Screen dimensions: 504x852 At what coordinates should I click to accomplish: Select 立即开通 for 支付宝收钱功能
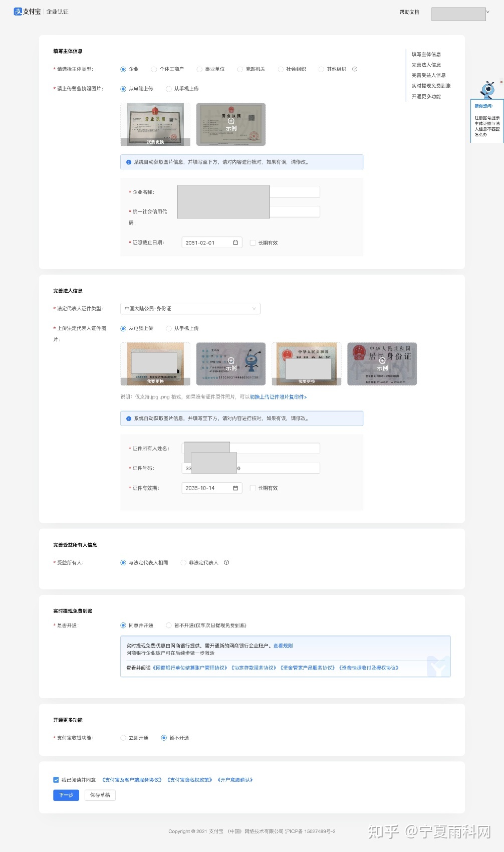click(123, 738)
